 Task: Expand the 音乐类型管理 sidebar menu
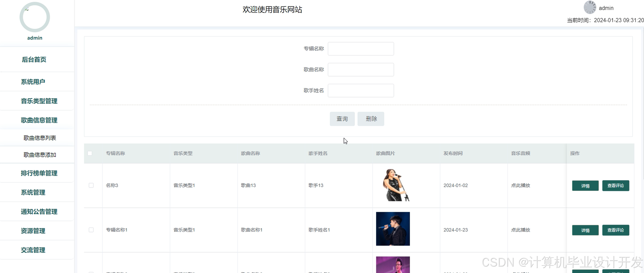[x=39, y=101]
